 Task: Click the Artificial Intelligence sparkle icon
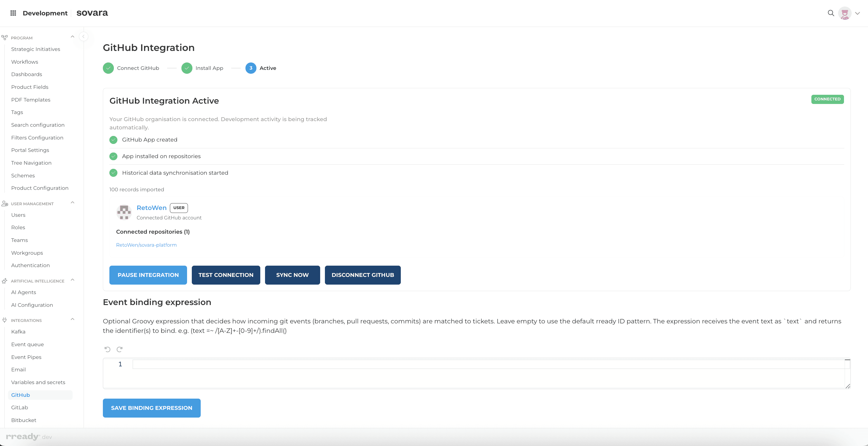click(x=4, y=281)
